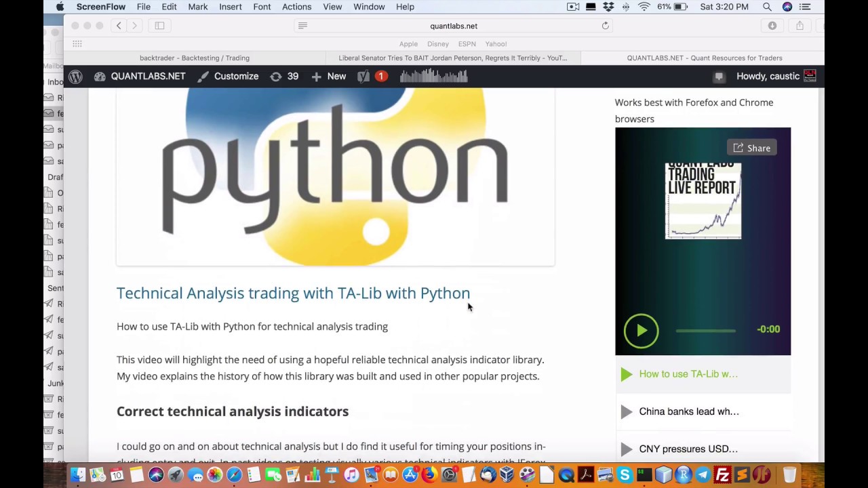Click the Wi-Fi status icon
The height and width of the screenshot is (488, 868).
click(644, 7)
